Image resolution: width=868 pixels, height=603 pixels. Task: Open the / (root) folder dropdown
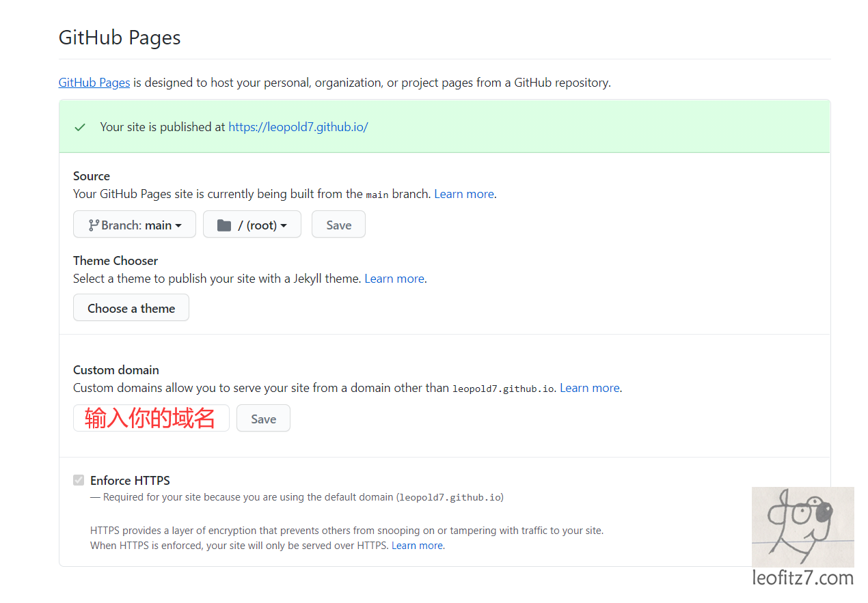tap(252, 225)
